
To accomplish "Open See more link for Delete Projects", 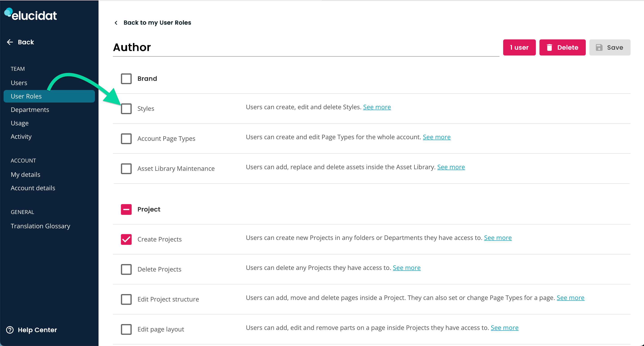I will pos(406,267).
